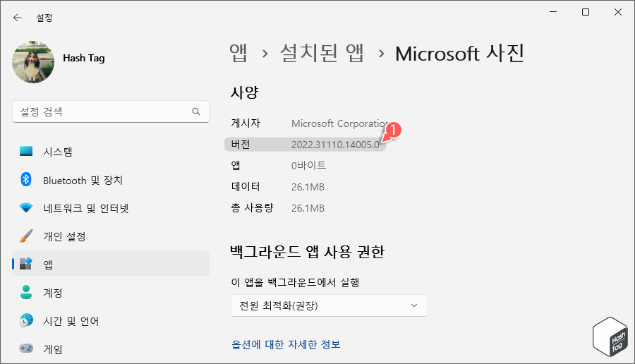Go to 앱 breadcrumb
Screen dimensions: 635x364
tap(238, 53)
